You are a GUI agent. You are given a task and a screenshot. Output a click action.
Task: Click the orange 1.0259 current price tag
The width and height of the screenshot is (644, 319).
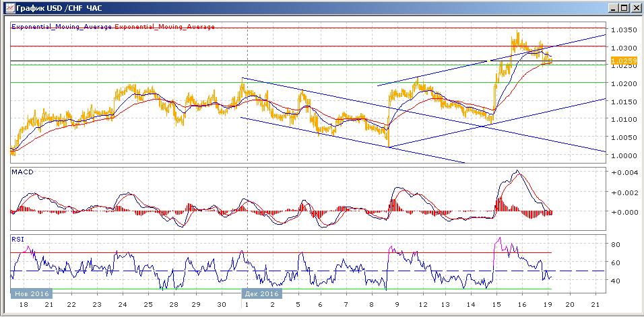point(624,61)
